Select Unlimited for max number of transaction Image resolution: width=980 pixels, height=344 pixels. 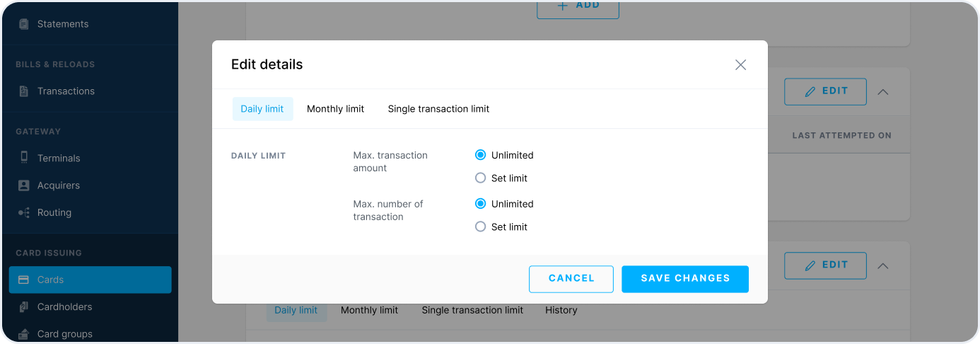pos(481,204)
